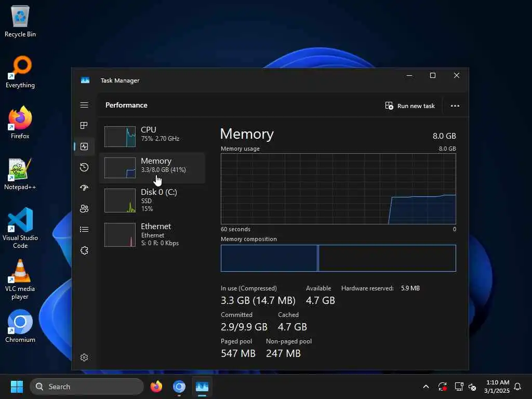Click the Task Manager taskbar icon
532x399 pixels.
click(x=202, y=387)
